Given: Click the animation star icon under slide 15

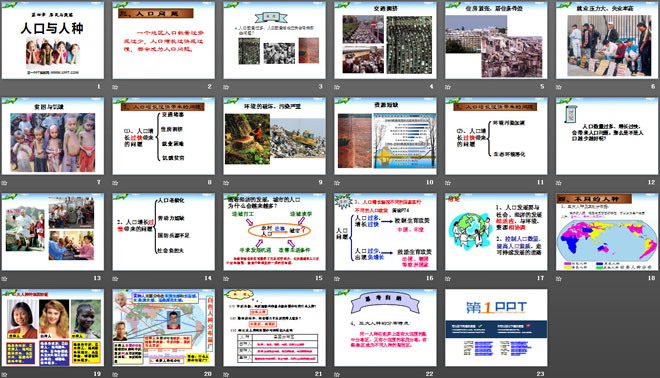Looking at the screenshot, I should click(226, 278).
